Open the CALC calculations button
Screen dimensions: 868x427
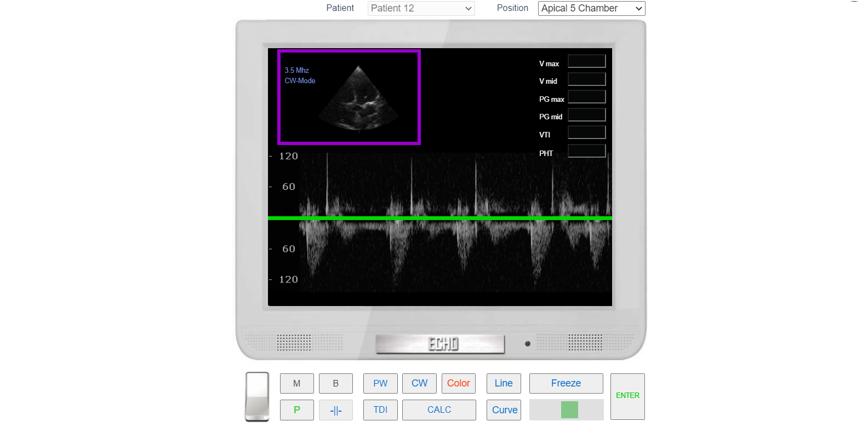tap(439, 410)
